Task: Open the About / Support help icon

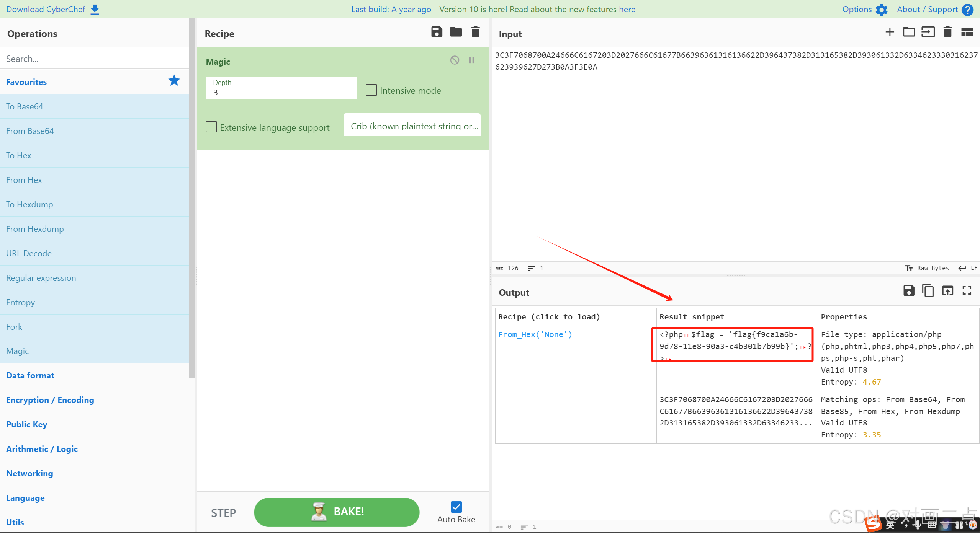Action: pos(967,10)
